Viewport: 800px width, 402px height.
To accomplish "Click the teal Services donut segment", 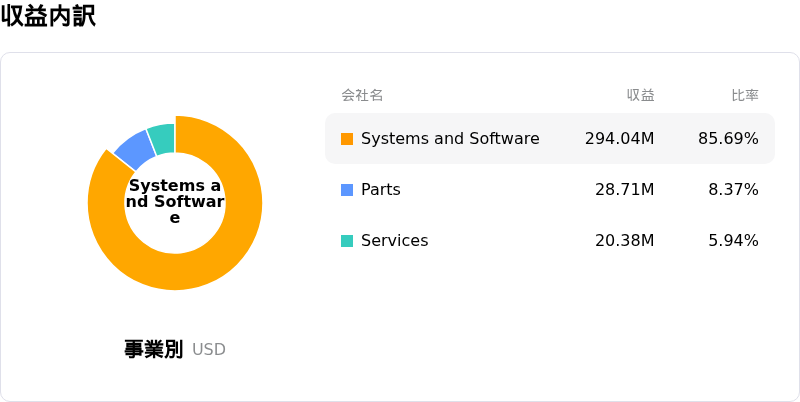I will click(x=162, y=138).
